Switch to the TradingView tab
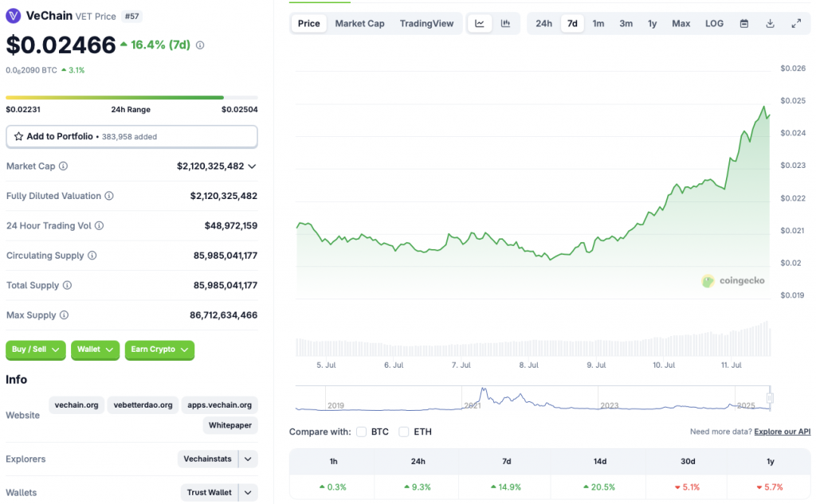 [427, 23]
